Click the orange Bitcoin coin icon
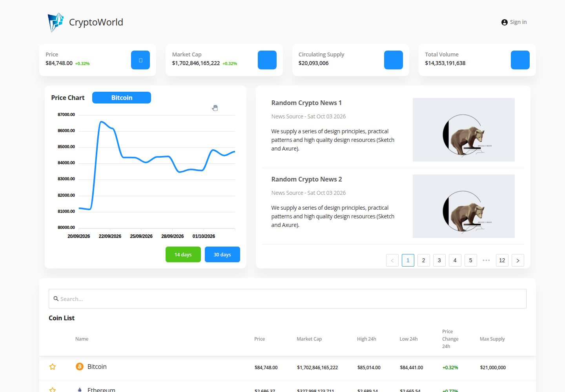565x392 pixels. point(80,367)
